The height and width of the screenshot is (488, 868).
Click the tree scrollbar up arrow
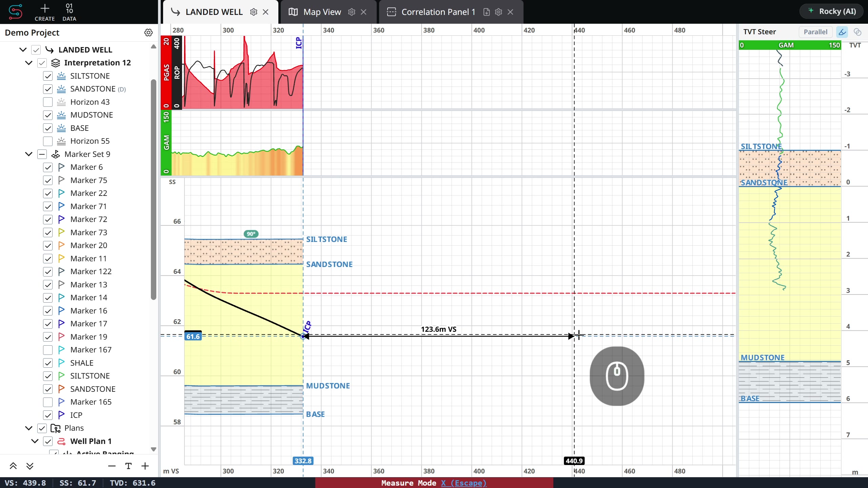[x=154, y=46]
